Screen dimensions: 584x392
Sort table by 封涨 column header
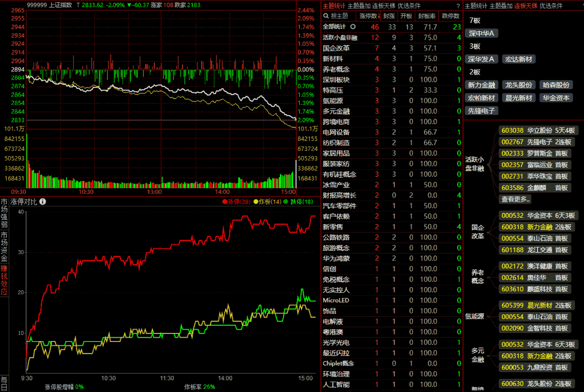tap(389, 16)
